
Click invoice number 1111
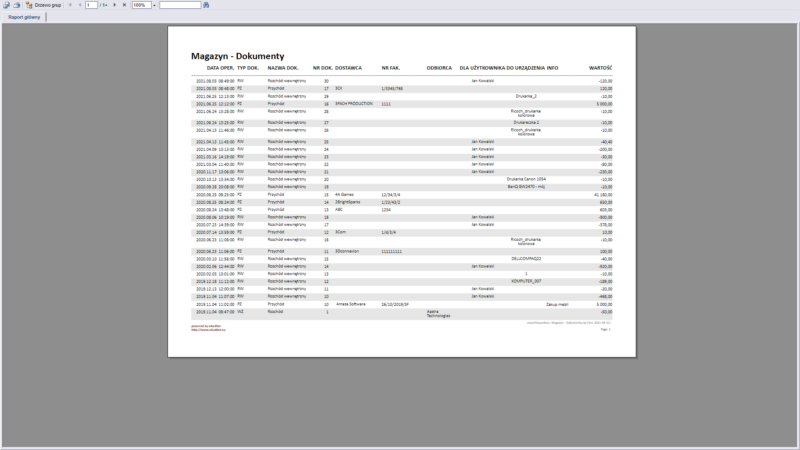pyautogui.click(x=386, y=104)
